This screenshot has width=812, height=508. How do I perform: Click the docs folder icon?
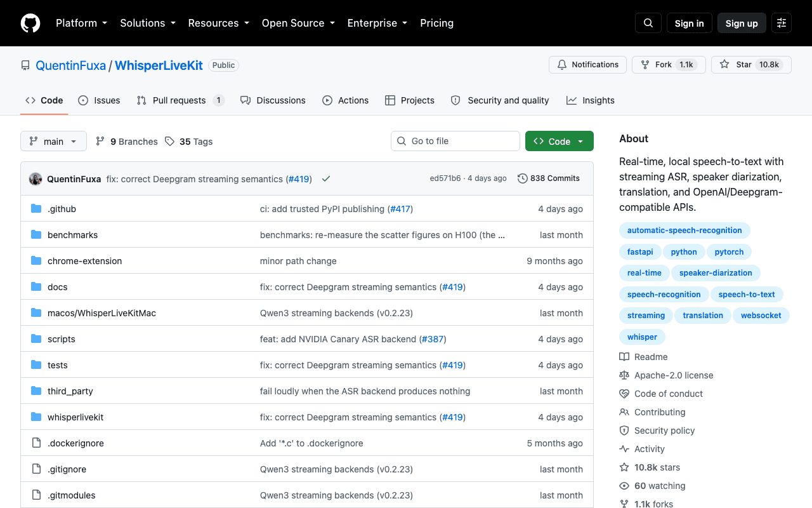[36, 287]
